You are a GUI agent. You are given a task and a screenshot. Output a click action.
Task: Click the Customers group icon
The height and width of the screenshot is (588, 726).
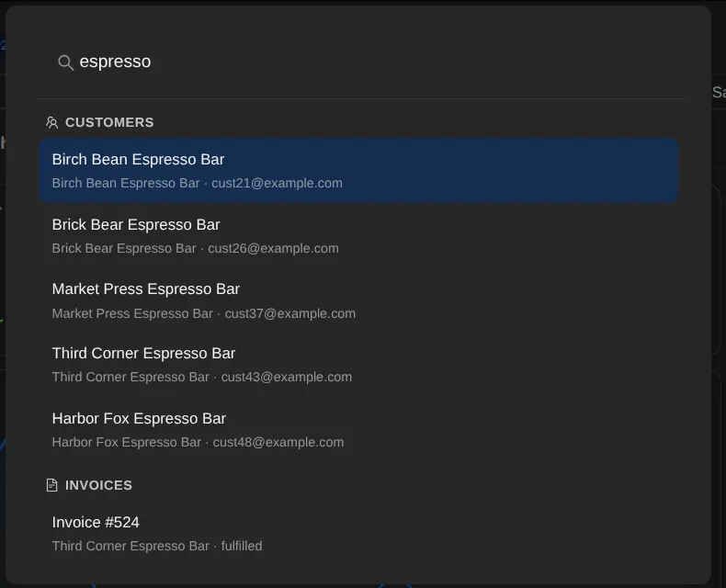51,123
